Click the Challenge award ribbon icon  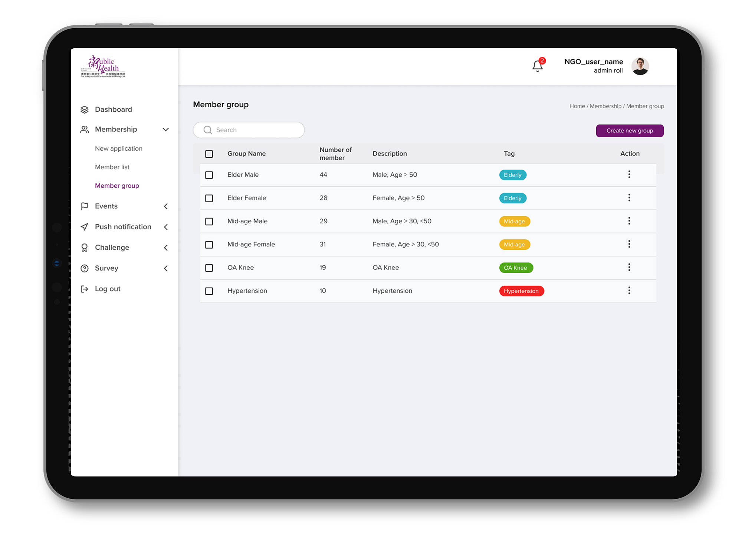tap(85, 248)
